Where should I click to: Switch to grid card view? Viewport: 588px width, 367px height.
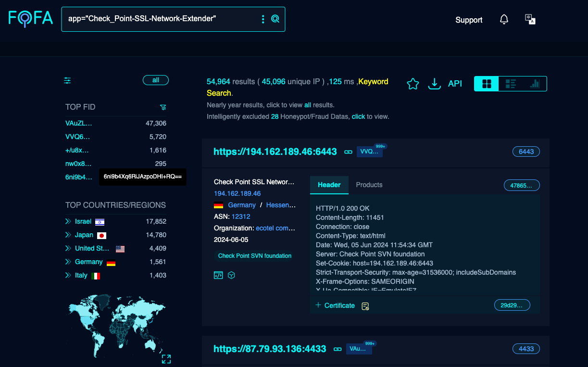pyautogui.click(x=487, y=84)
